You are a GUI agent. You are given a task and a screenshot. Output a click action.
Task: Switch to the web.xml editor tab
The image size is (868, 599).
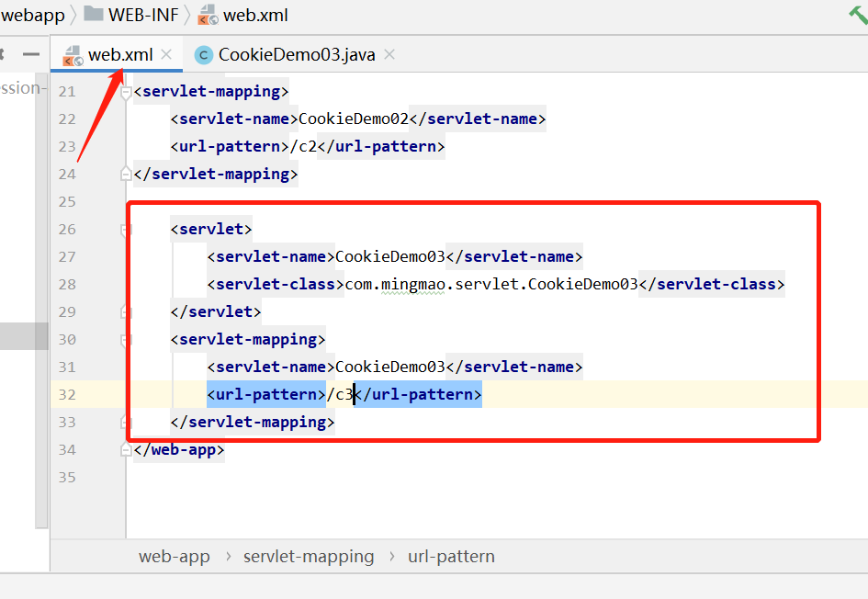(x=117, y=54)
